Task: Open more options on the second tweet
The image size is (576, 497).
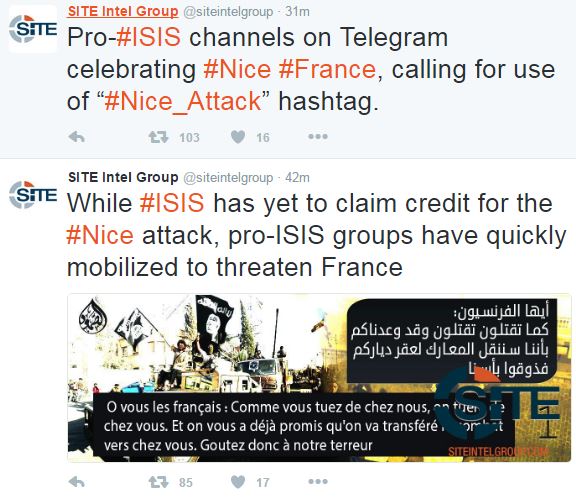Action: click(318, 481)
